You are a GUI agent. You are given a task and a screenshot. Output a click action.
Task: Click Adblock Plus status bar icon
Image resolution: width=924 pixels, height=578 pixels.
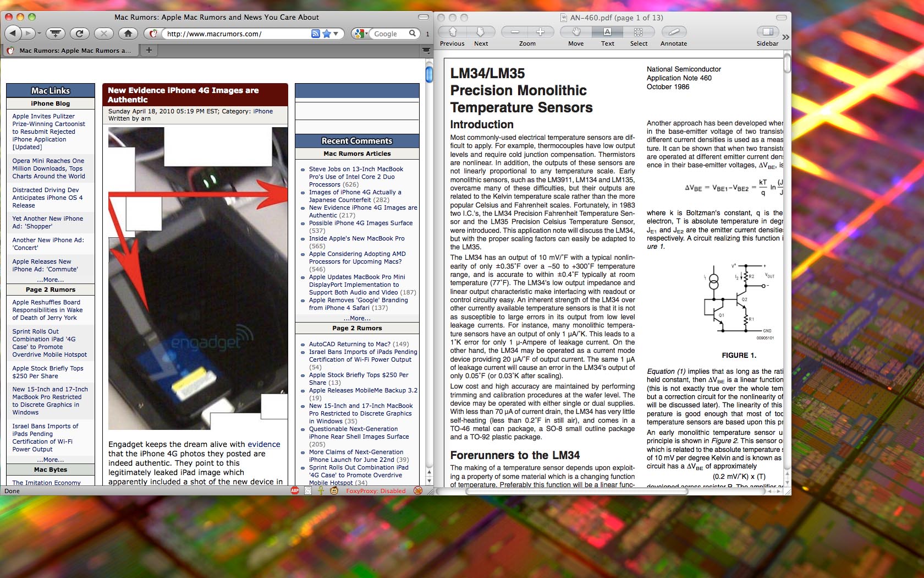point(295,490)
